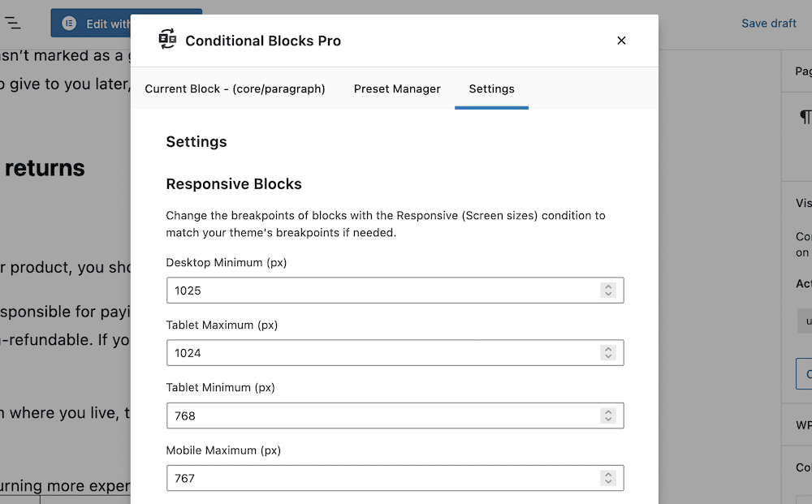The width and height of the screenshot is (812, 504).
Task: Increase Tablet Minimum value with up arrow
Action: click(608, 412)
